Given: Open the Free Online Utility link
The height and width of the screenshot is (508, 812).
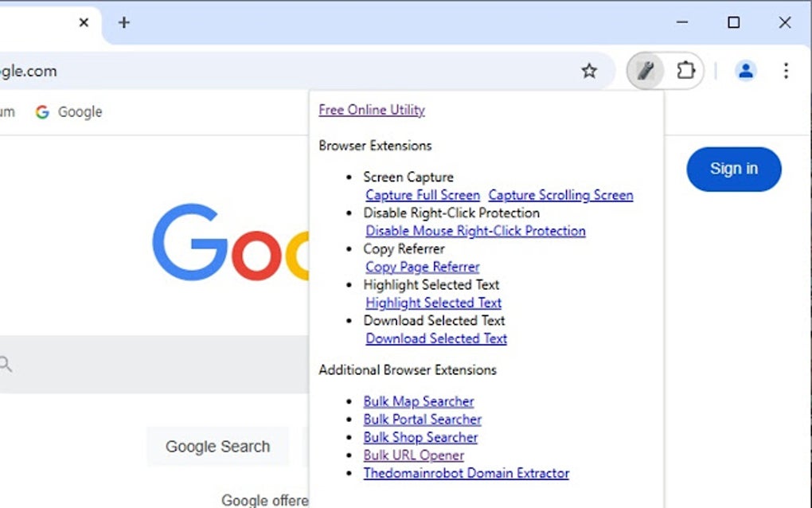Looking at the screenshot, I should (x=372, y=110).
